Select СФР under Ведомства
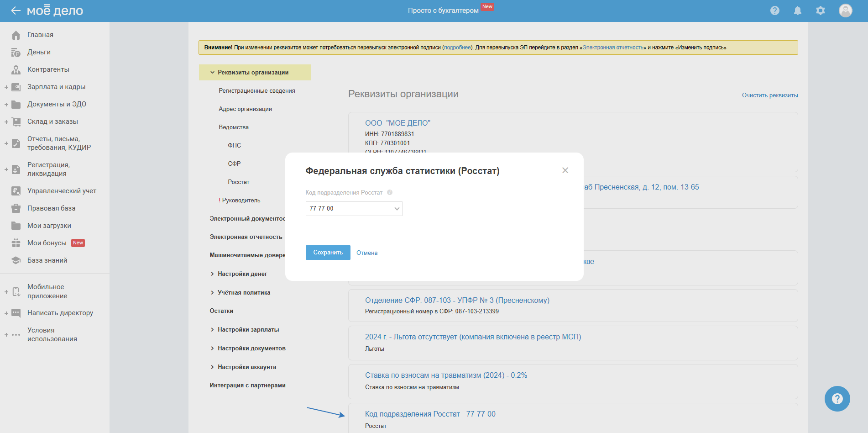This screenshot has width=868, height=433. [x=234, y=164]
